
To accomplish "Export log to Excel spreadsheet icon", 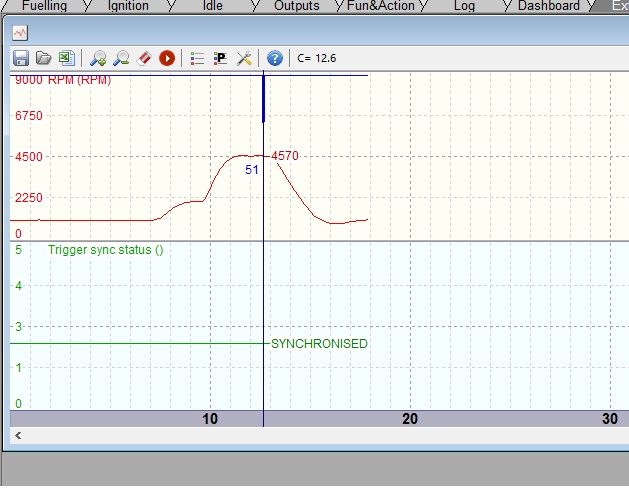I will [66, 58].
